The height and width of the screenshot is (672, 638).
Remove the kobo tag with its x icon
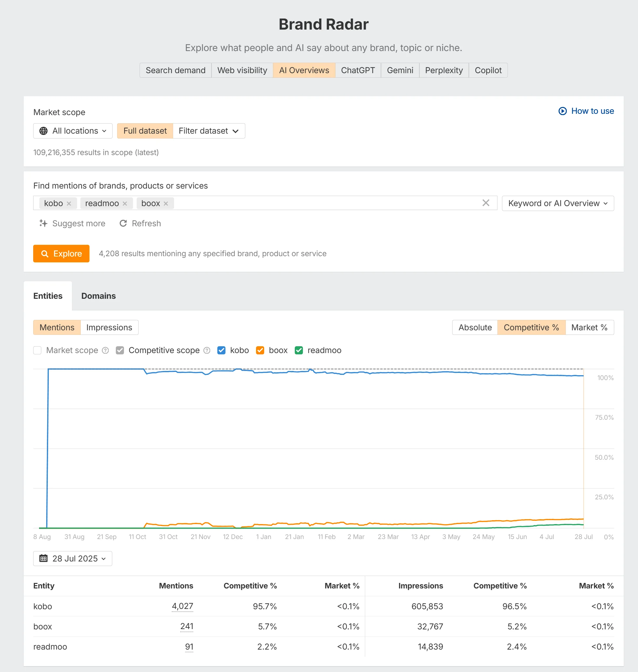(x=69, y=203)
